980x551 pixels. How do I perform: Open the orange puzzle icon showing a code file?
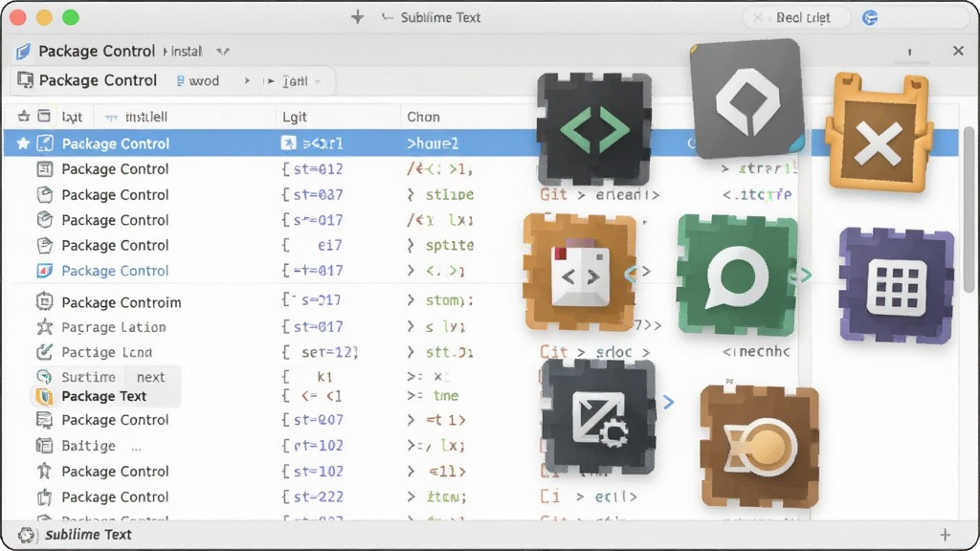(x=581, y=273)
